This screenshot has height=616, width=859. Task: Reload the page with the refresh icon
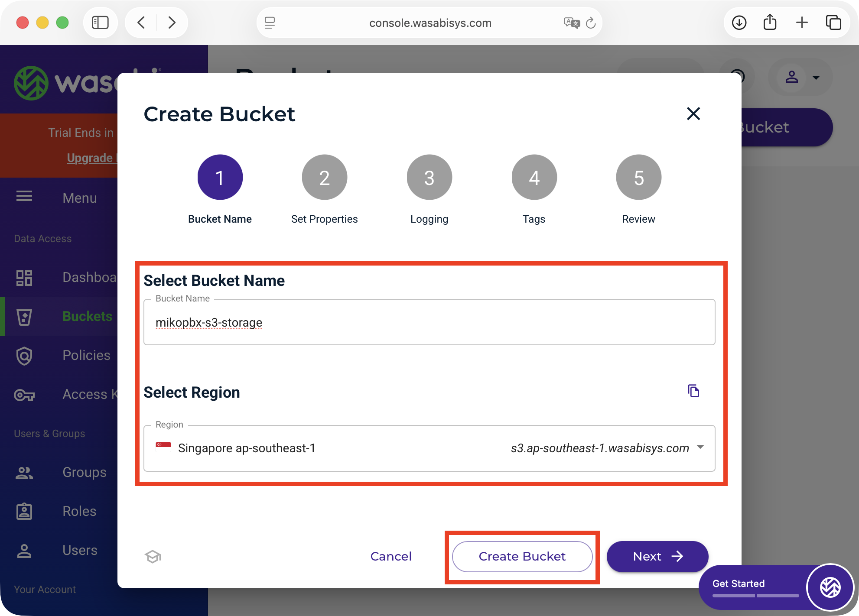click(x=591, y=23)
